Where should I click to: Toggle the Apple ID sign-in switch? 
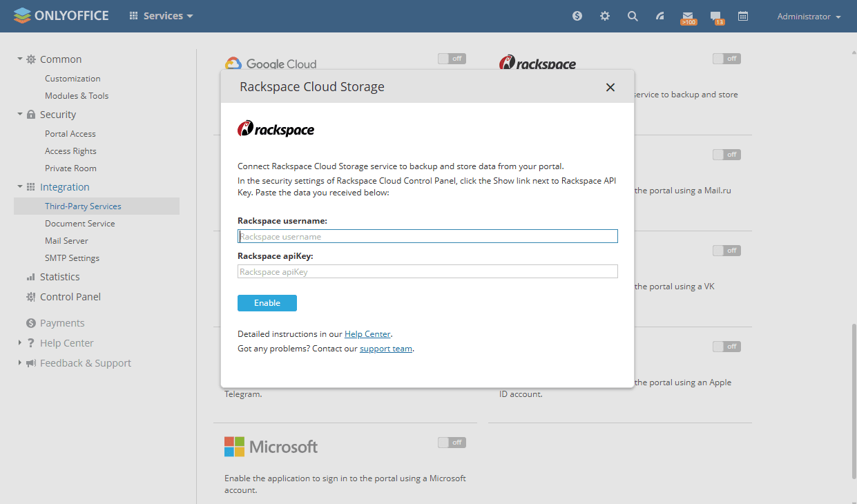[726, 347]
